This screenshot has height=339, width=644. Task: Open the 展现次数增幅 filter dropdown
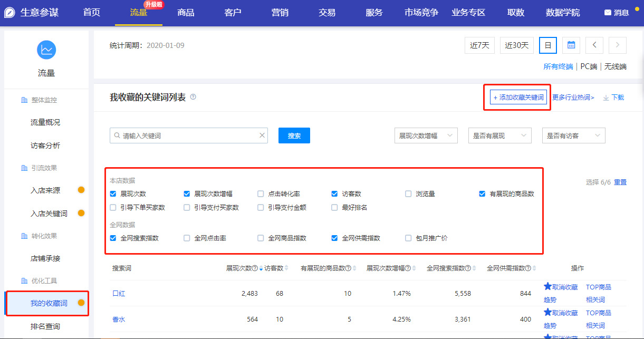[x=426, y=135]
